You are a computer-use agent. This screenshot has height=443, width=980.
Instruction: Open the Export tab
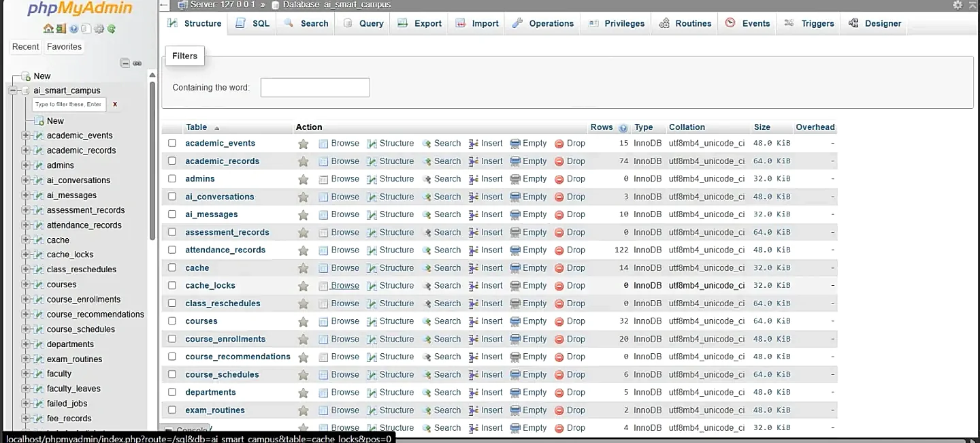click(x=420, y=23)
